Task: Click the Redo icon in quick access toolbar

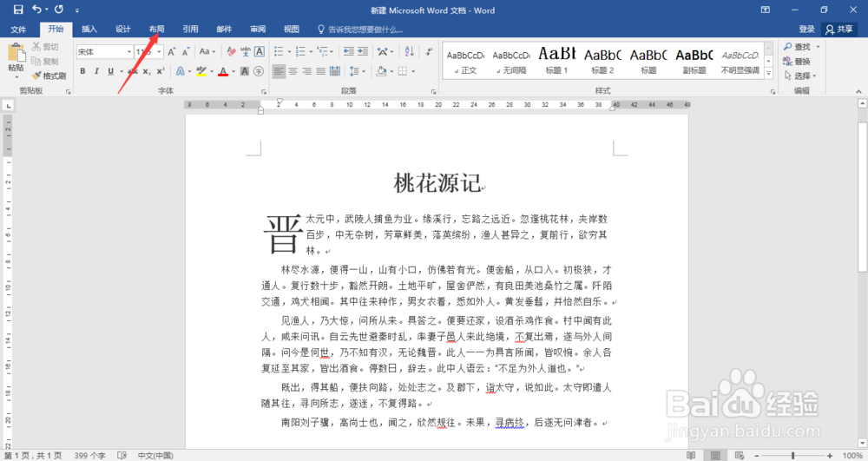Action: pos(59,10)
